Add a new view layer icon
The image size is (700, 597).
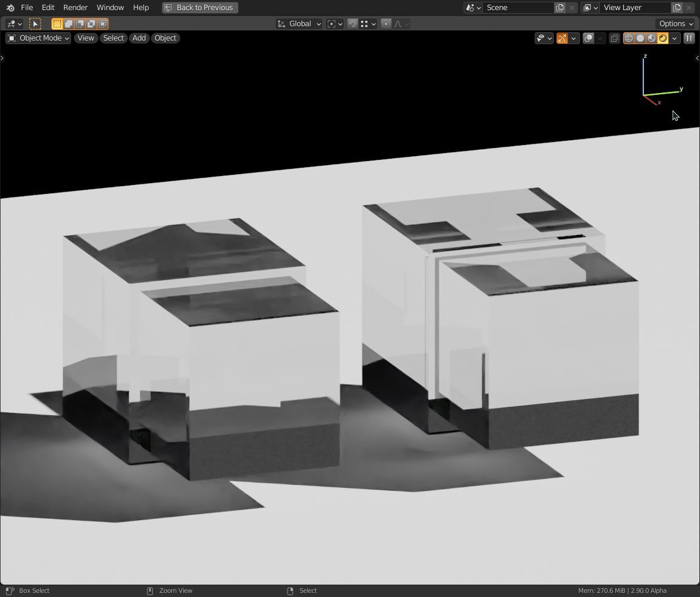677,8
